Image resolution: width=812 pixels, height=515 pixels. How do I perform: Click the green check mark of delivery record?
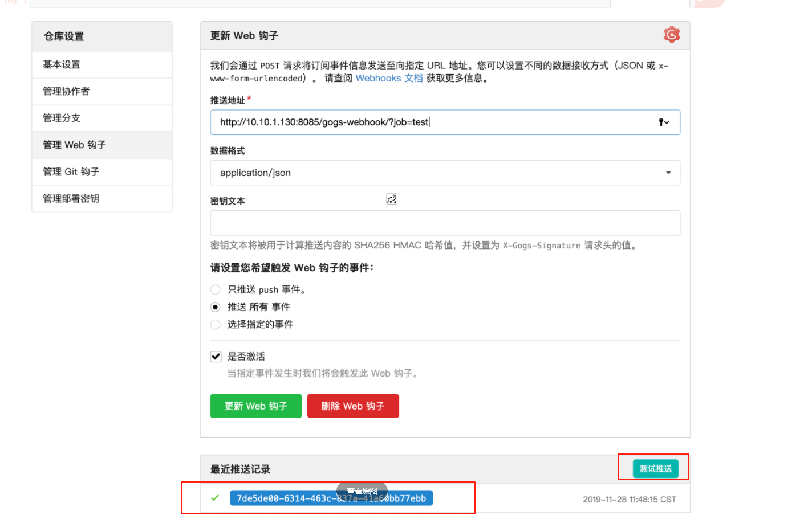point(215,498)
